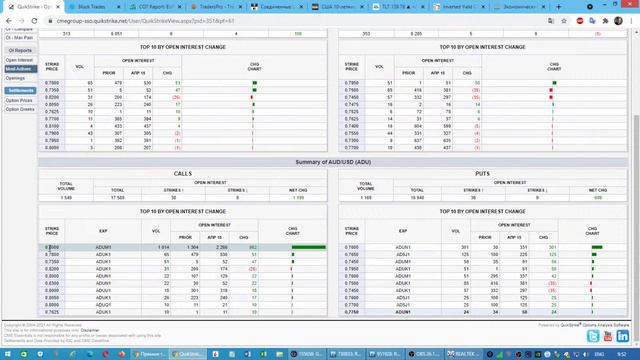Click the ADUM1 row with volume 1 014

[x=183, y=247]
